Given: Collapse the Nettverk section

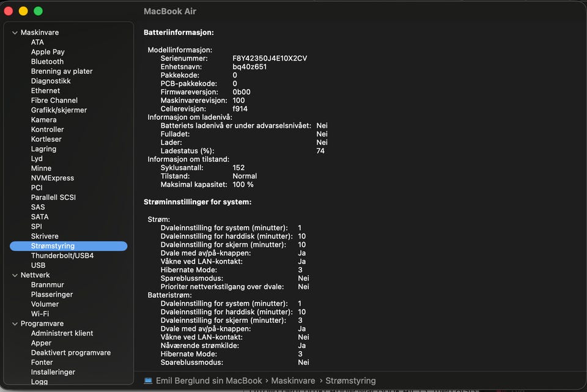Looking at the screenshot, I should pos(15,275).
